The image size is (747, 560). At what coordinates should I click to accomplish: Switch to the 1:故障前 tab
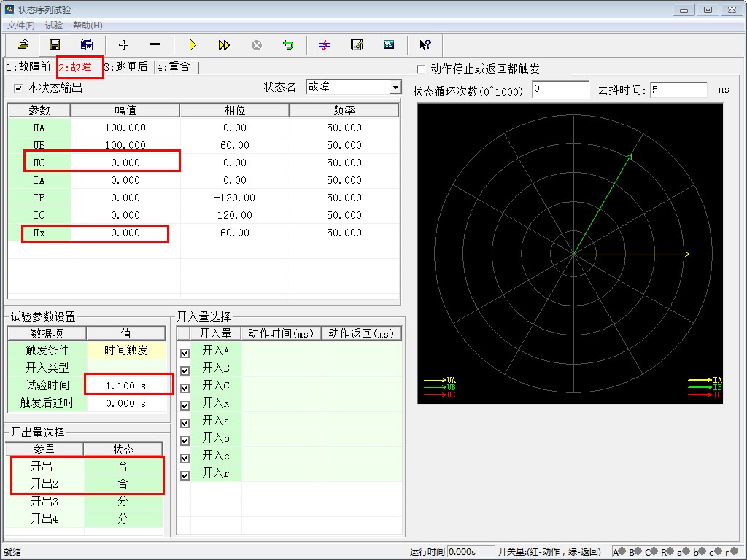tap(29, 67)
